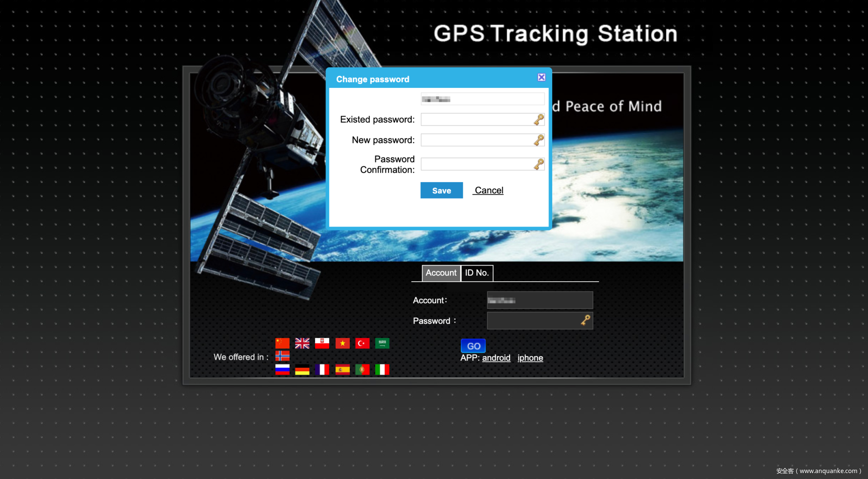Choose the Polish flag language option
The image size is (868, 479).
(x=322, y=343)
